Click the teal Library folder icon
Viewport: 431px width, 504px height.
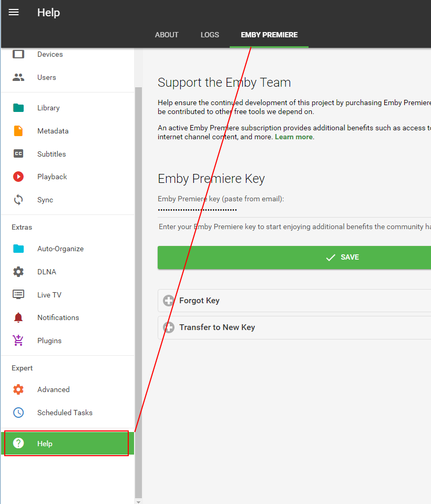pyautogui.click(x=18, y=108)
